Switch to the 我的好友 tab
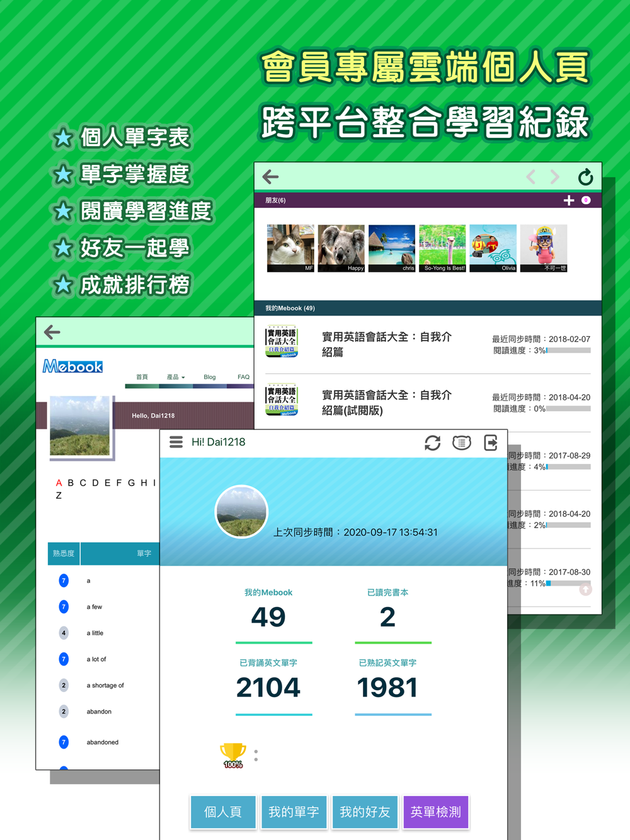This screenshot has width=630, height=840. click(x=365, y=812)
